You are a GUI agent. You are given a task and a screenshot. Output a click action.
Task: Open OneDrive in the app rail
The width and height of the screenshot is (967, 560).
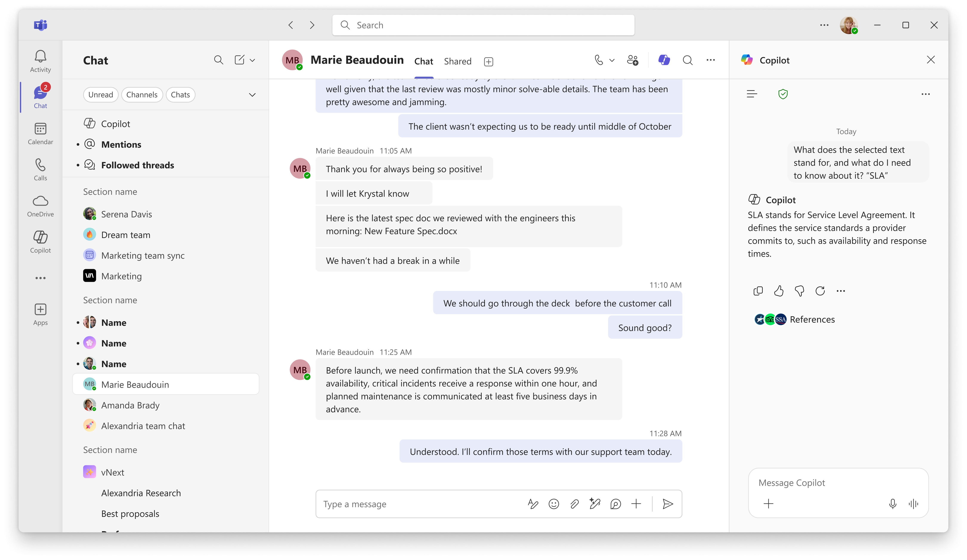(x=40, y=206)
